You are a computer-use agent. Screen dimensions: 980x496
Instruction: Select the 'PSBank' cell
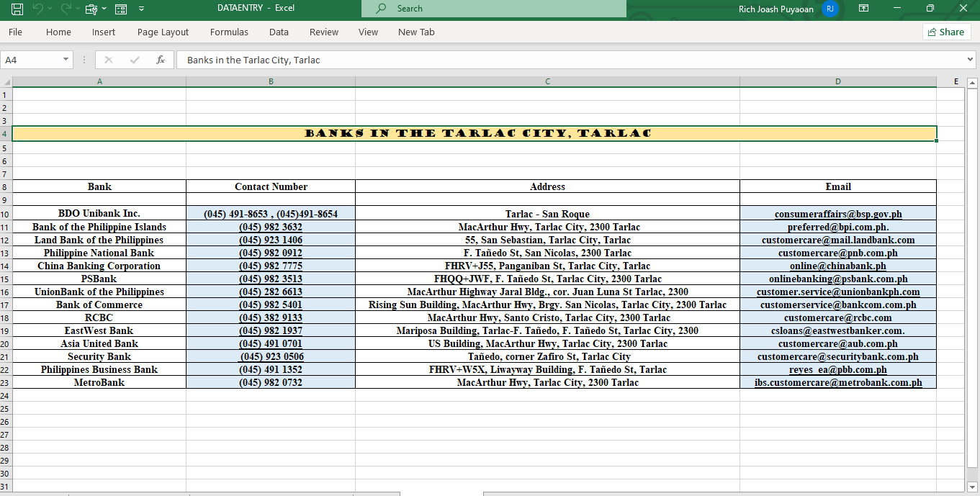(x=99, y=279)
